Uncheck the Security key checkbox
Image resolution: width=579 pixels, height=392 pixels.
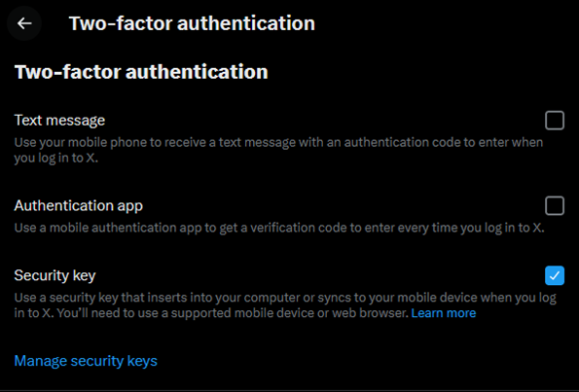[x=555, y=275]
